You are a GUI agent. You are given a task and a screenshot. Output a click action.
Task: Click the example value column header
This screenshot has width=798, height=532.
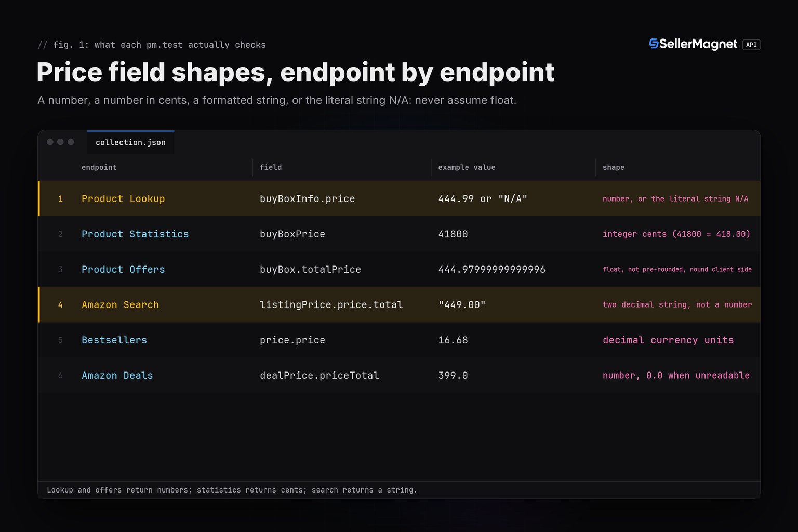click(x=467, y=167)
